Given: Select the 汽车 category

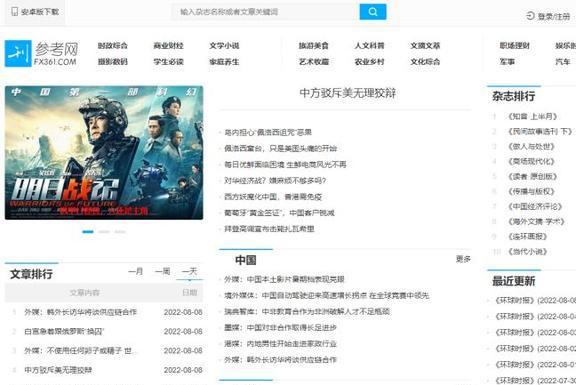Looking at the screenshot, I should [563, 62].
